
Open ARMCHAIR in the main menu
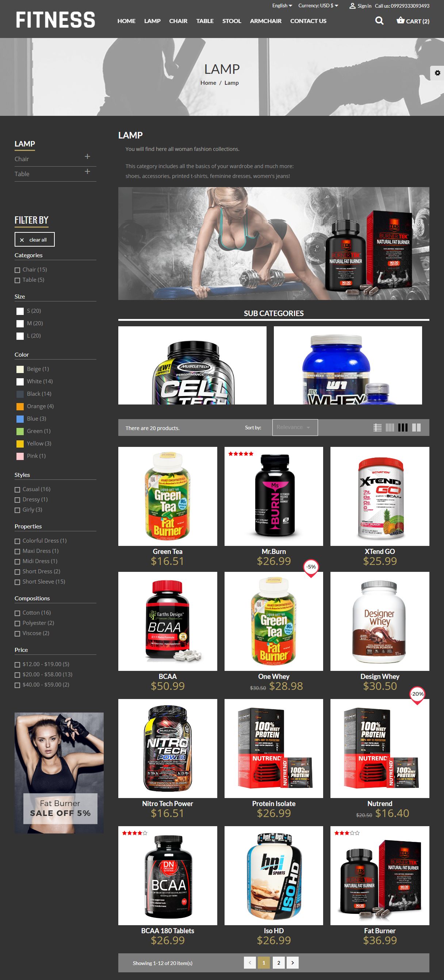coord(266,21)
